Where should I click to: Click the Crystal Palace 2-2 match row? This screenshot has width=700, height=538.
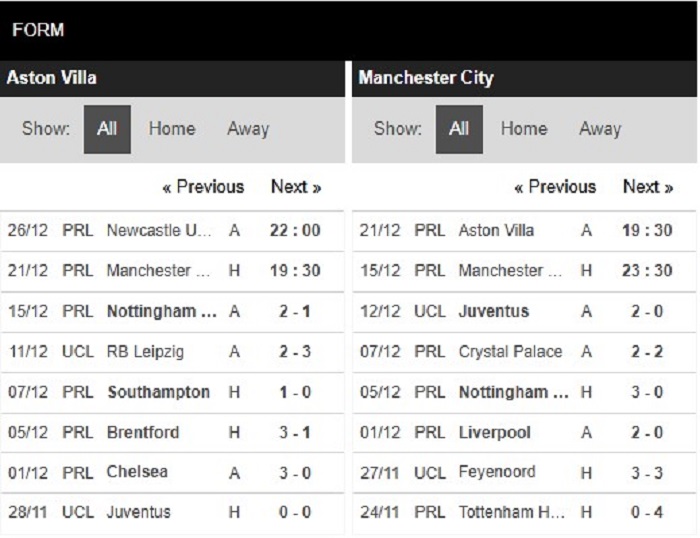click(524, 352)
